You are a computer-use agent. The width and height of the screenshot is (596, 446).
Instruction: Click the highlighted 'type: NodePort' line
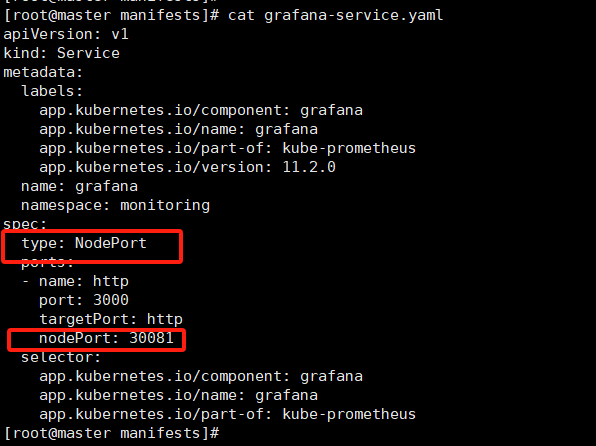(x=84, y=243)
